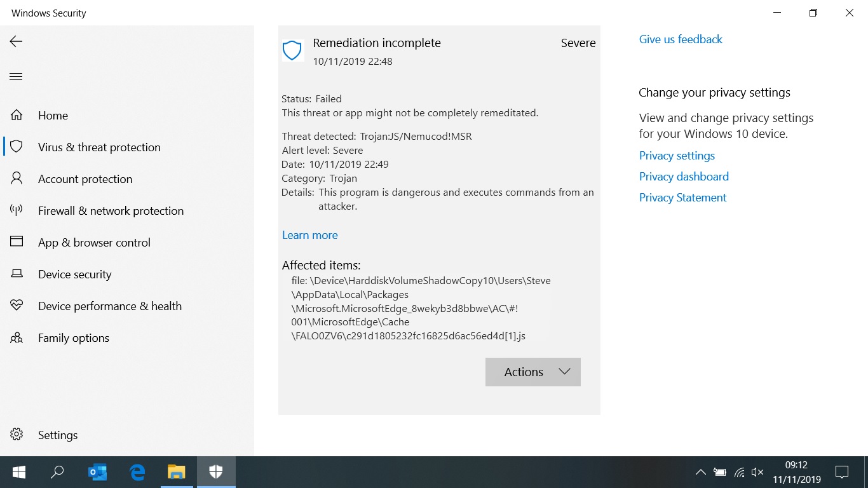Click Give us feedback link
The height and width of the screenshot is (488, 868).
coord(681,39)
